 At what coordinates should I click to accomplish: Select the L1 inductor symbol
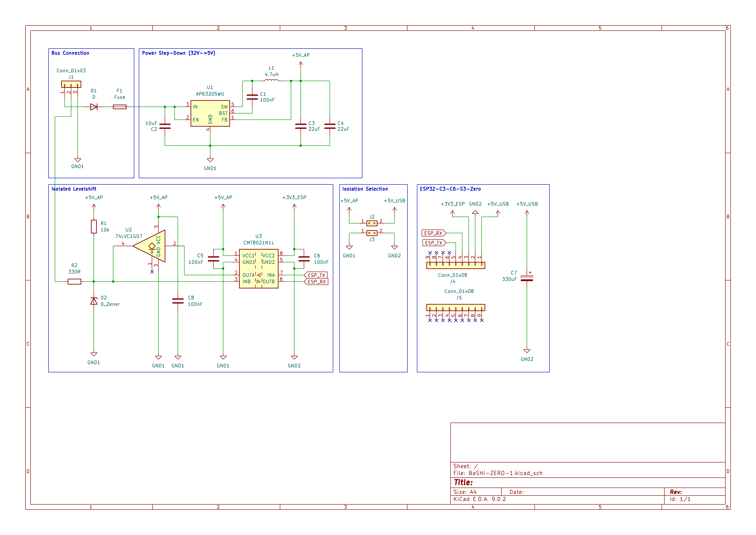(x=271, y=80)
